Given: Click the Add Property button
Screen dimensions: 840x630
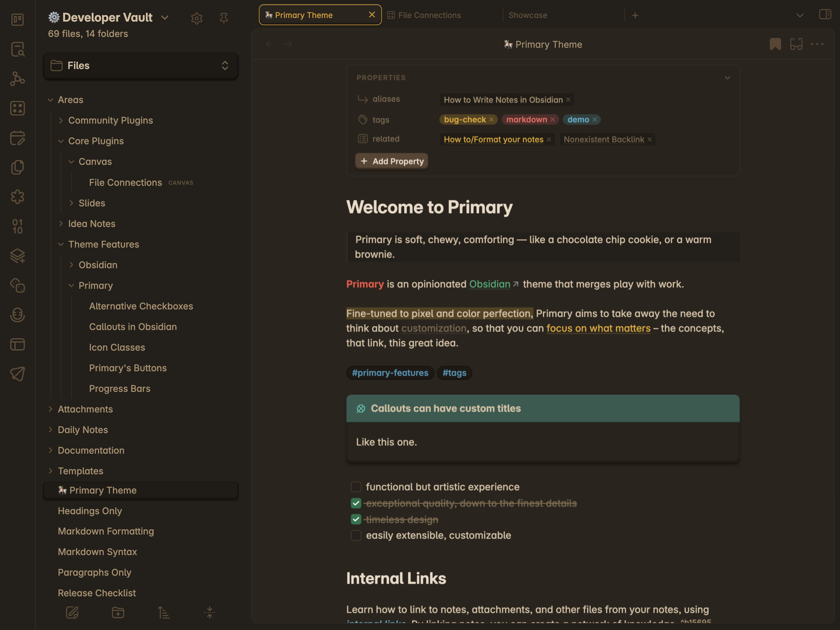Looking at the screenshot, I should [x=392, y=161].
